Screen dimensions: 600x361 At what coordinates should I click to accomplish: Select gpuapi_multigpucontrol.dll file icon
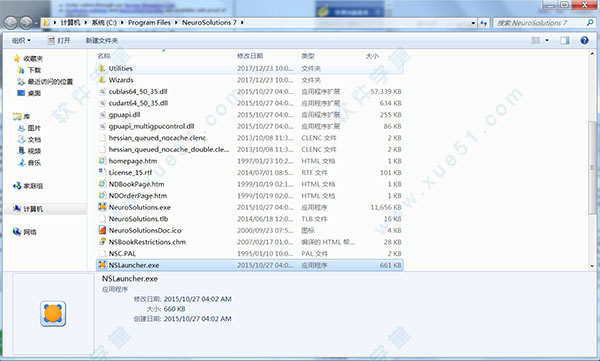click(102, 126)
